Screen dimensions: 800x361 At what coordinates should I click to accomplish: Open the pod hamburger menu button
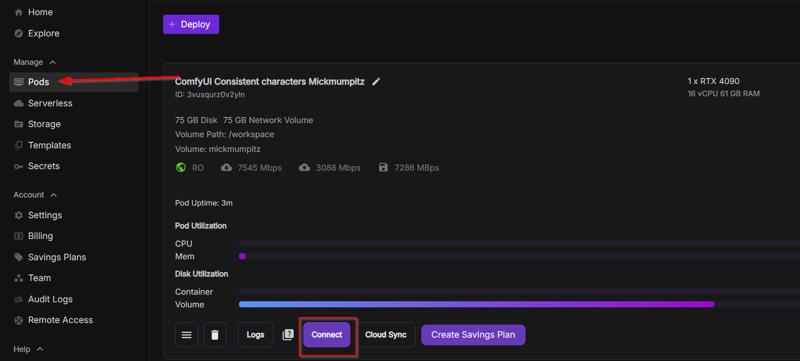(x=187, y=335)
